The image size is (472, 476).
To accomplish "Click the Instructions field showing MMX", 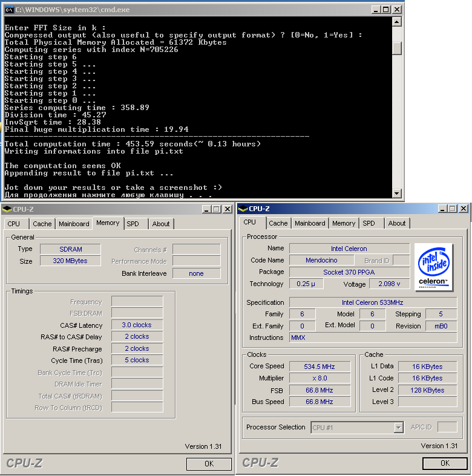I will 373,337.
